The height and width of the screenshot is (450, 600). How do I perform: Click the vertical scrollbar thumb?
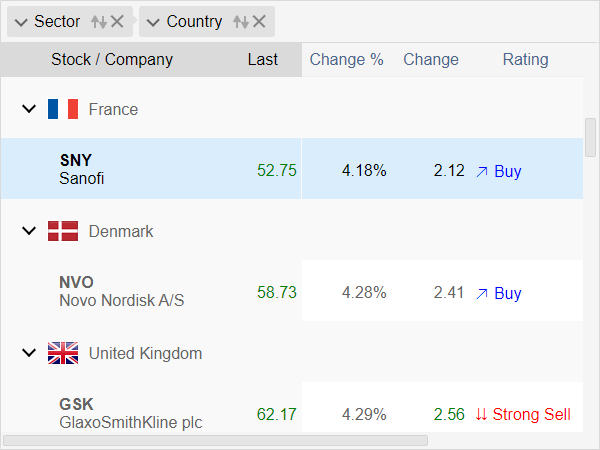(590, 138)
